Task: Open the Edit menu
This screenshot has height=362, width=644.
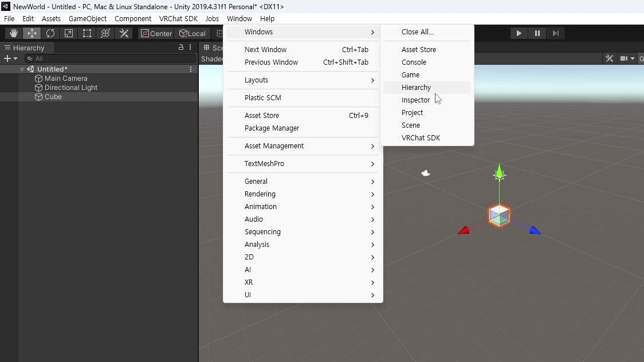Action: tap(28, 18)
